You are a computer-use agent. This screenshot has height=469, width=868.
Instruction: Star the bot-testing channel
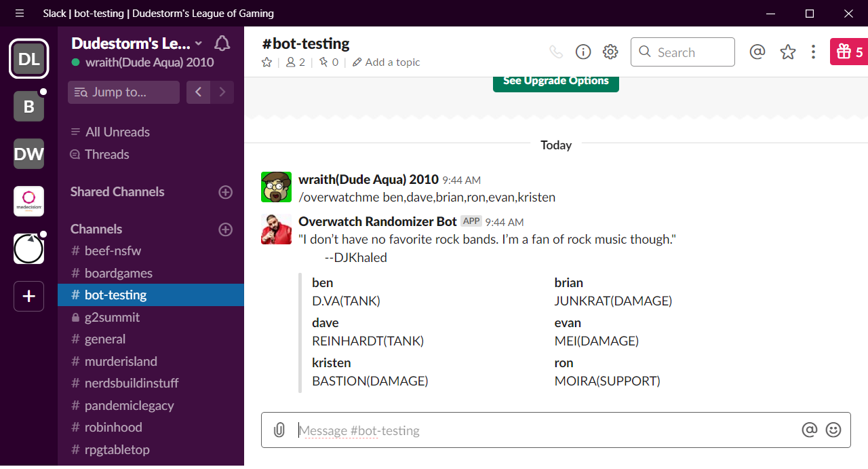pyautogui.click(x=267, y=62)
